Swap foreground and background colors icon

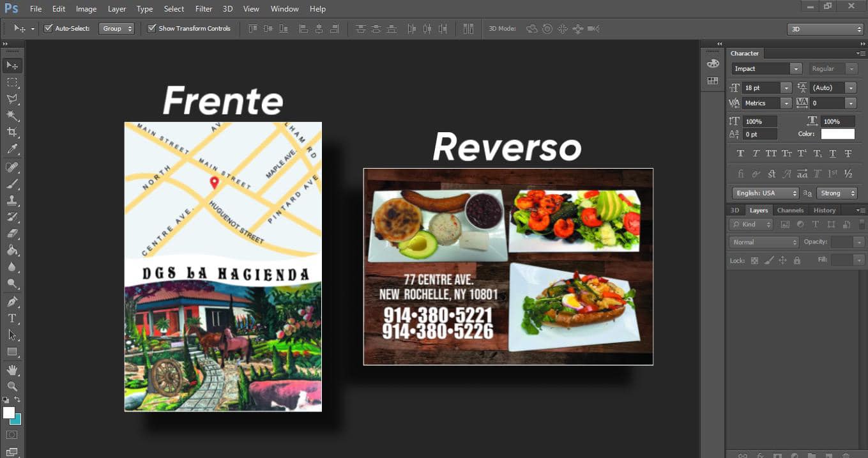click(x=18, y=400)
